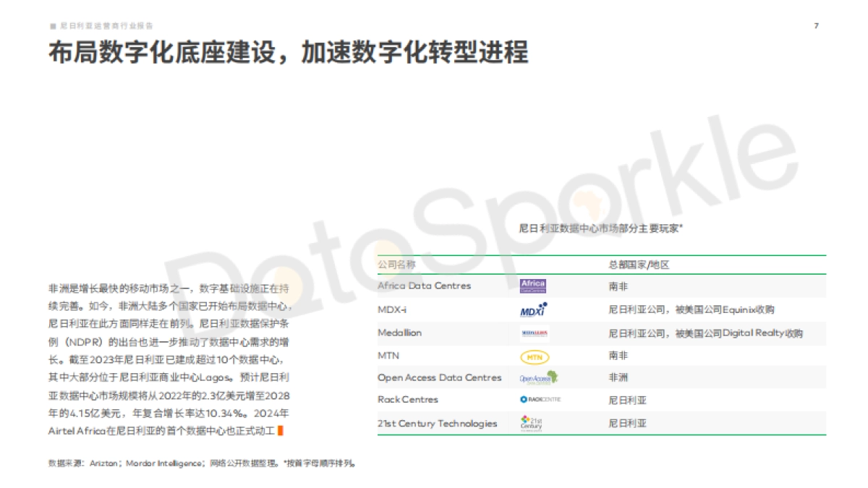Select the Medallion row heading text
The image size is (868, 488).
tap(399, 333)
